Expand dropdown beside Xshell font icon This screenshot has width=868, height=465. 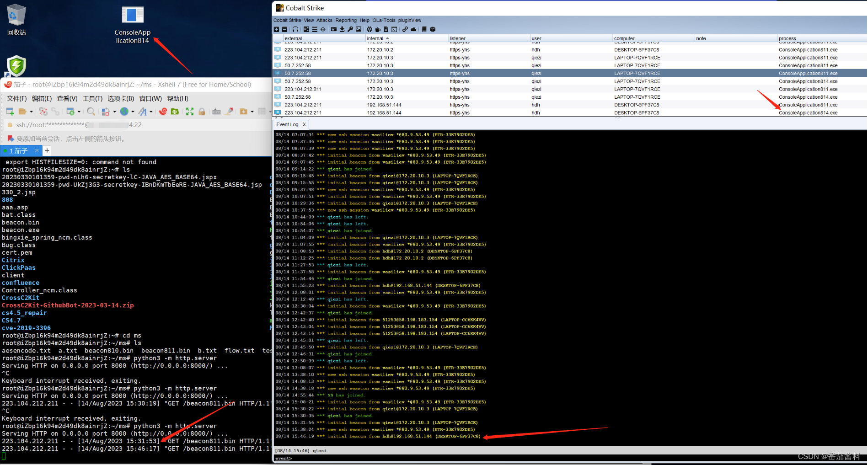click(151, 112)
